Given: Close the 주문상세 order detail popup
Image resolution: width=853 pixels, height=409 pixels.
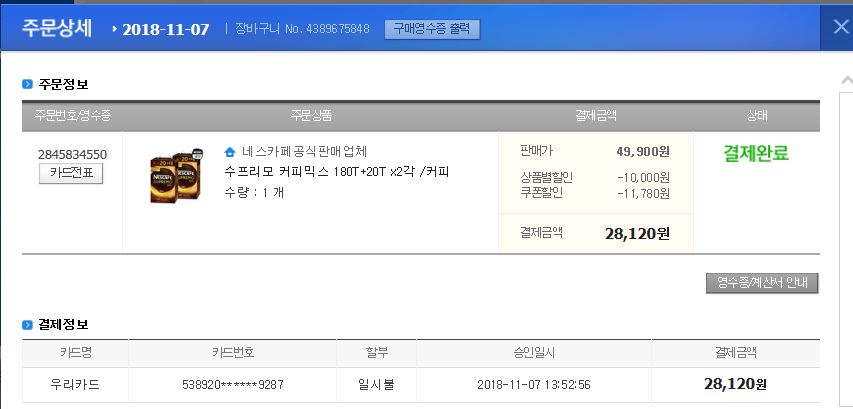Looking at the screenshot, I should 839,27.
